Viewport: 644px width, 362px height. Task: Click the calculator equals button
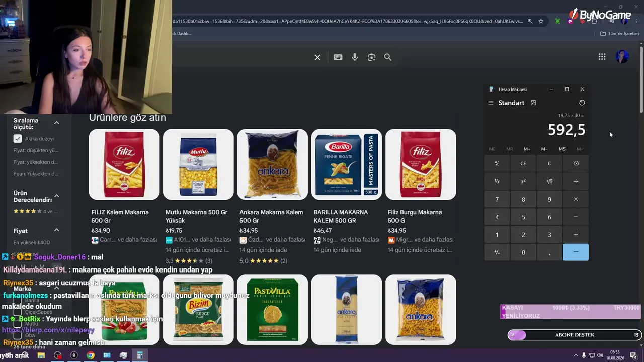[576, 252]
